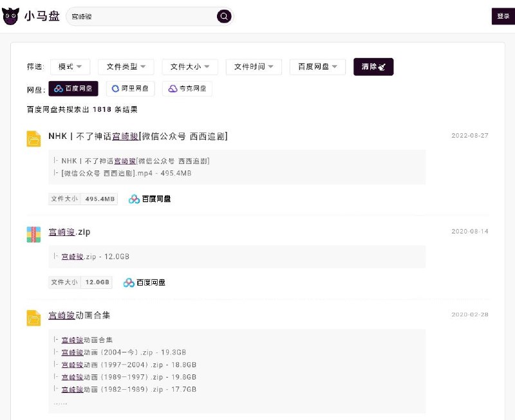
Task: Switch to 阿里网盘 source
Action: coord(130,89)
